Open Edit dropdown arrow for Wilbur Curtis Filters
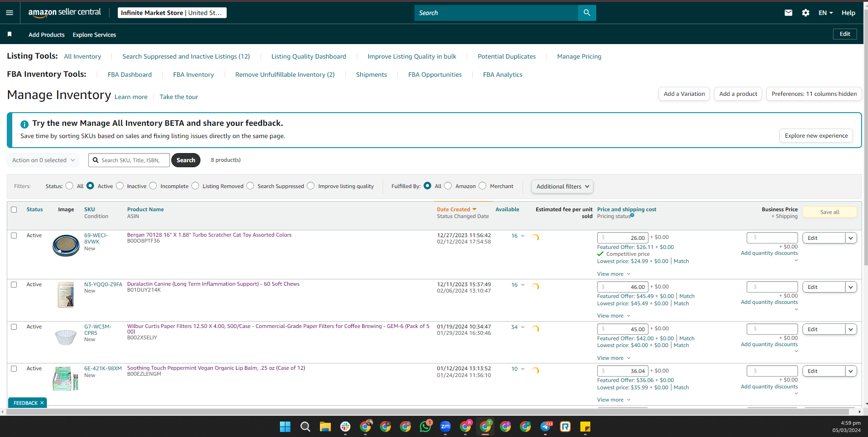 851,329
